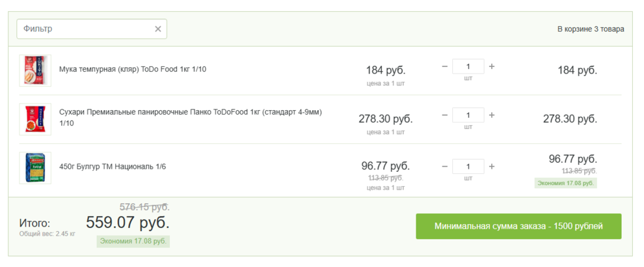Open the Сухари Премиальные панировочные Панко link

(190, 112)
